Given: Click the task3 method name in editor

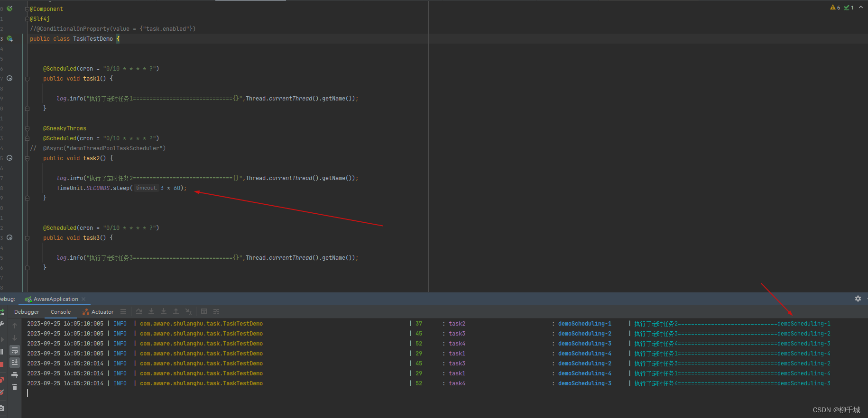Looking at the screenshot, I should pos(91,238).
